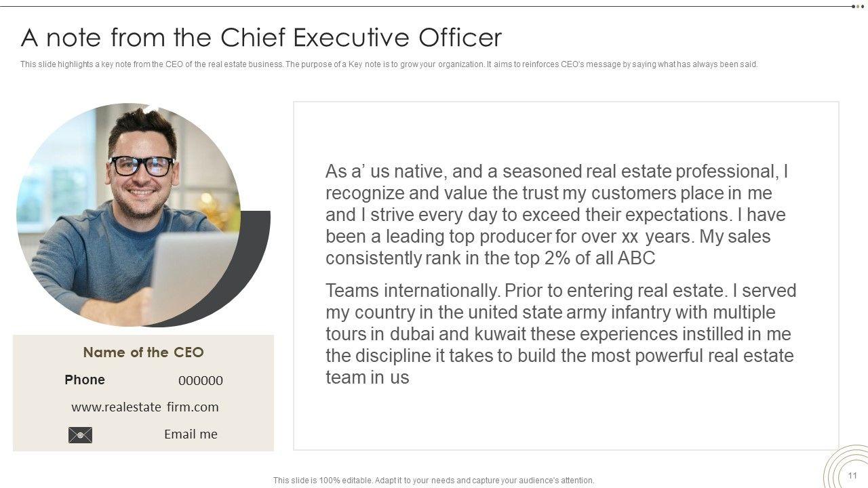Click the slide page number 11
The width and height of the screenshot is (868, 488).
click(852, 475)
